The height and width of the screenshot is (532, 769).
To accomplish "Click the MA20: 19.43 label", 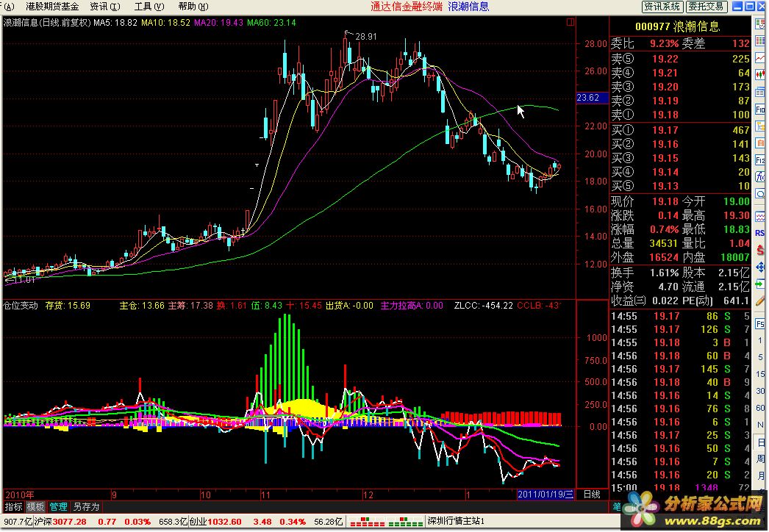I will pyautogui.click(x=218, y=23).
